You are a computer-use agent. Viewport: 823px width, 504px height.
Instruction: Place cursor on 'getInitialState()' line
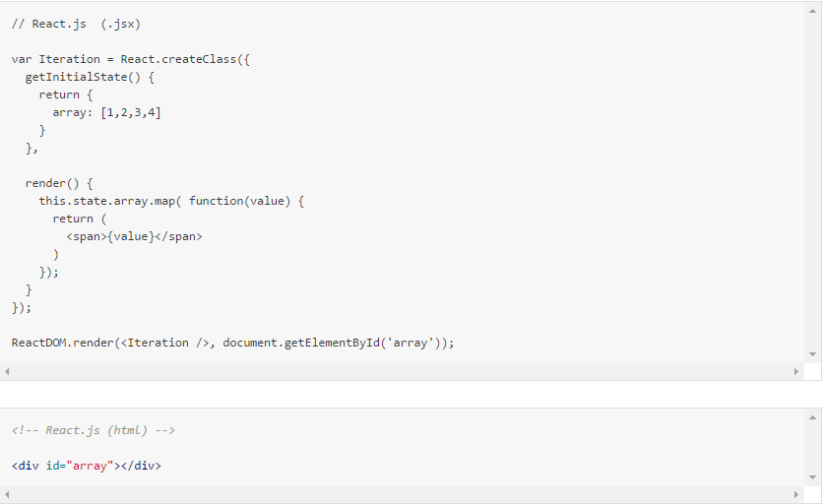tap(90, 77)
